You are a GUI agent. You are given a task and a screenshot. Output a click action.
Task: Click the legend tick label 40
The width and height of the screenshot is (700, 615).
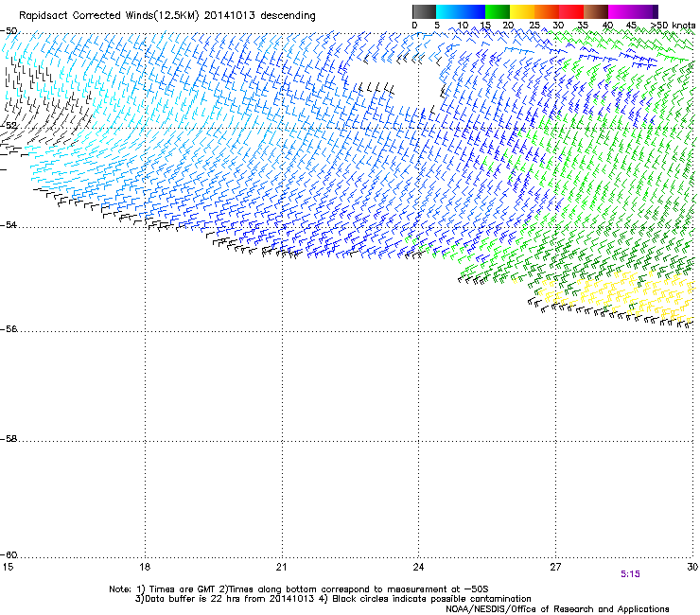pyautogui.click(x=607, y=26)
